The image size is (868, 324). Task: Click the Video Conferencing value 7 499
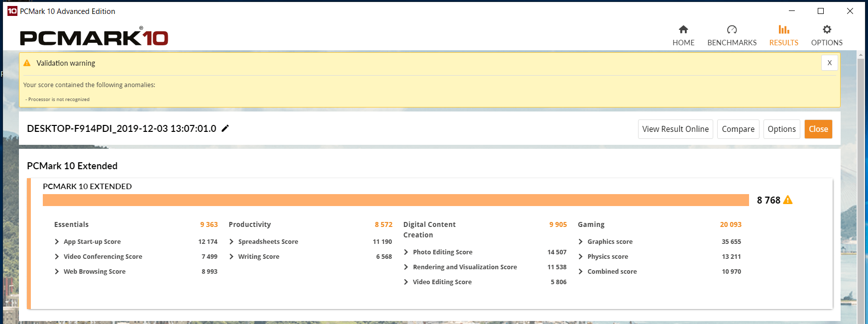point(210,257)
